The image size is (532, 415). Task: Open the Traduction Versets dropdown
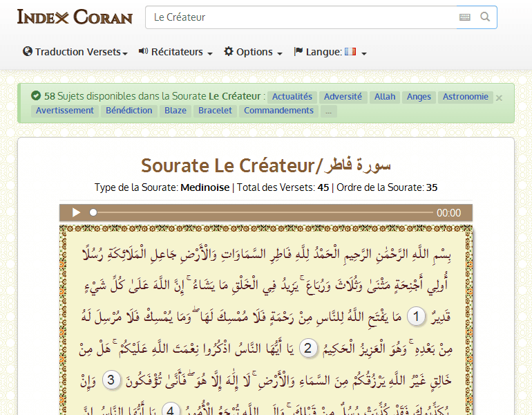click(75, 52)
